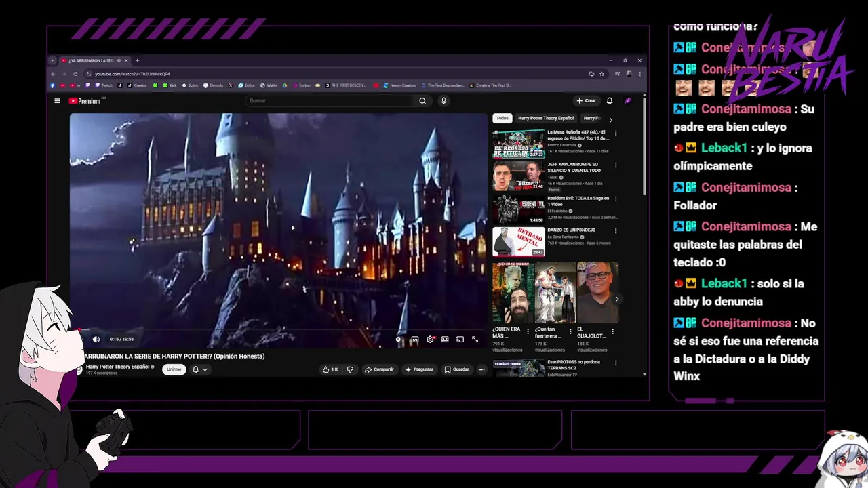Open a new browser tab
Screen dimensions: 868x488
coord(137,60)
